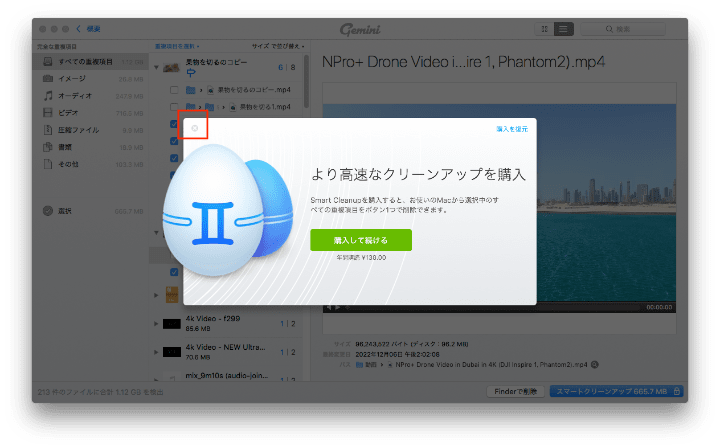This screenshot has width=720, height=448.
Task: Click the green 購入して続ける button
Action: point(361,240)
